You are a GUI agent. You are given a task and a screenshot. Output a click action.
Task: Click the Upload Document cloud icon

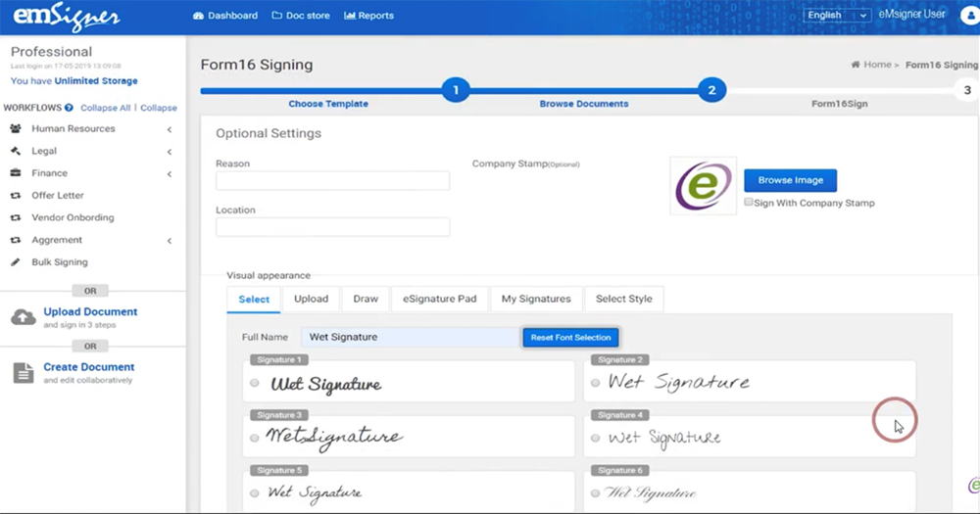24,317
